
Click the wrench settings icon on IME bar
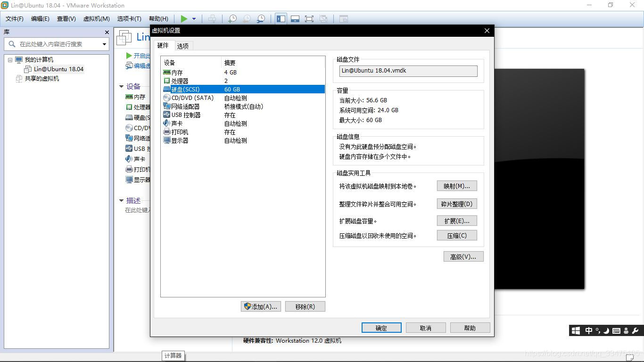pos(635,331)
